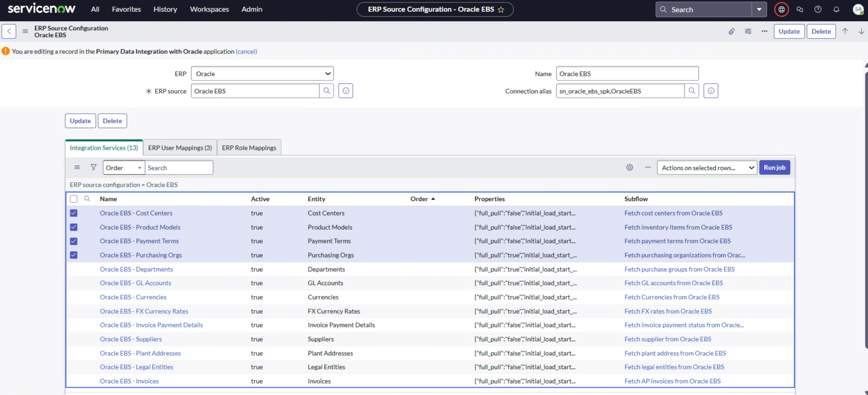868x395 pixels.
Task: Switch to ERP User Mappings tab
Action: click(x=180, y=148)
